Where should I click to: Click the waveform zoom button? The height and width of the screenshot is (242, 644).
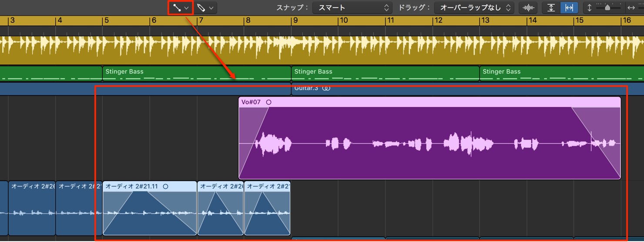[528, 7]
